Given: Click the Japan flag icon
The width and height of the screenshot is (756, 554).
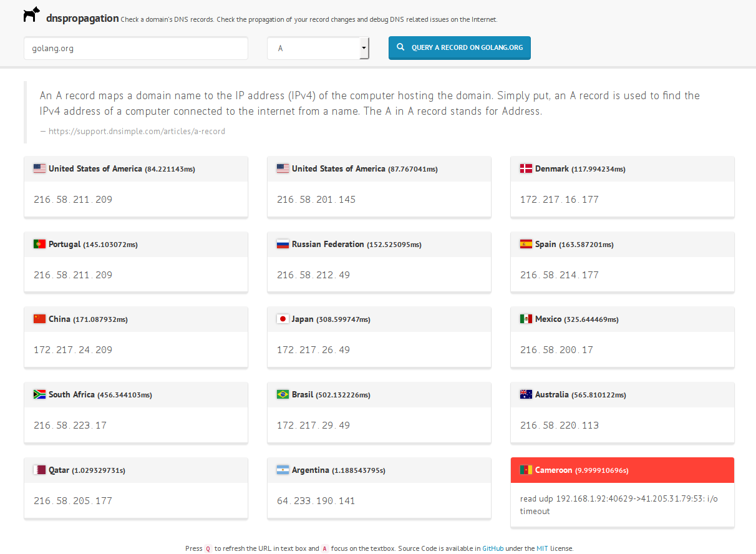Looking at the screenshot, I should (283, 319).
